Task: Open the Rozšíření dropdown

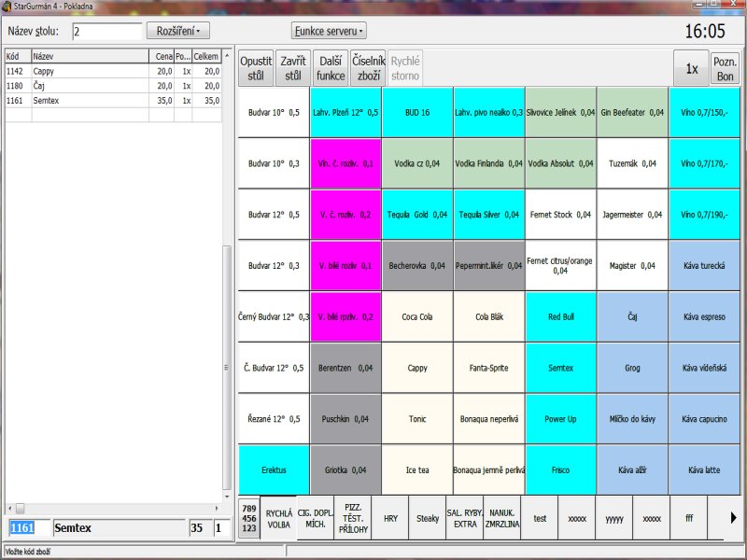Action: (x=178, y=31)
